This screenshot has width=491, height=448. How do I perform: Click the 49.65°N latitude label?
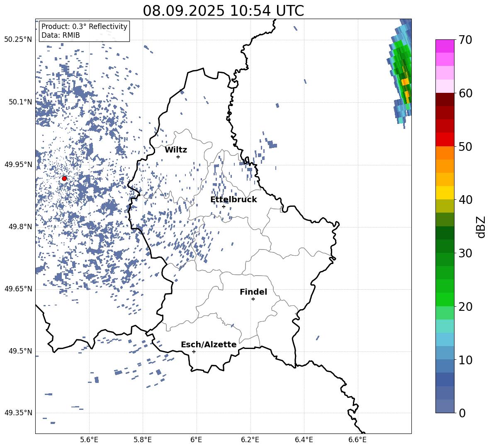(18, 289)
